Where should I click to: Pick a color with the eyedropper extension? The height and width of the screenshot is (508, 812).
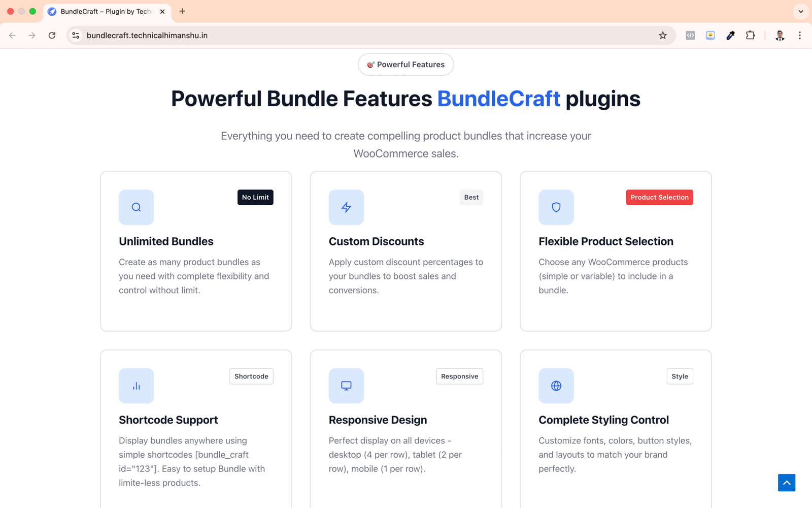pyautogui.click(x=730, y=36)
